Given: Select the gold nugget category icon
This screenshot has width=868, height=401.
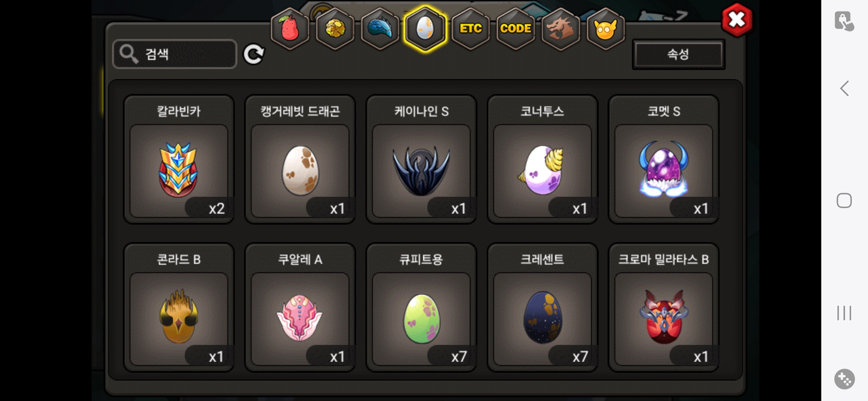Looking at the screenshot, I should pyautogui.click(x=335, y=28).
